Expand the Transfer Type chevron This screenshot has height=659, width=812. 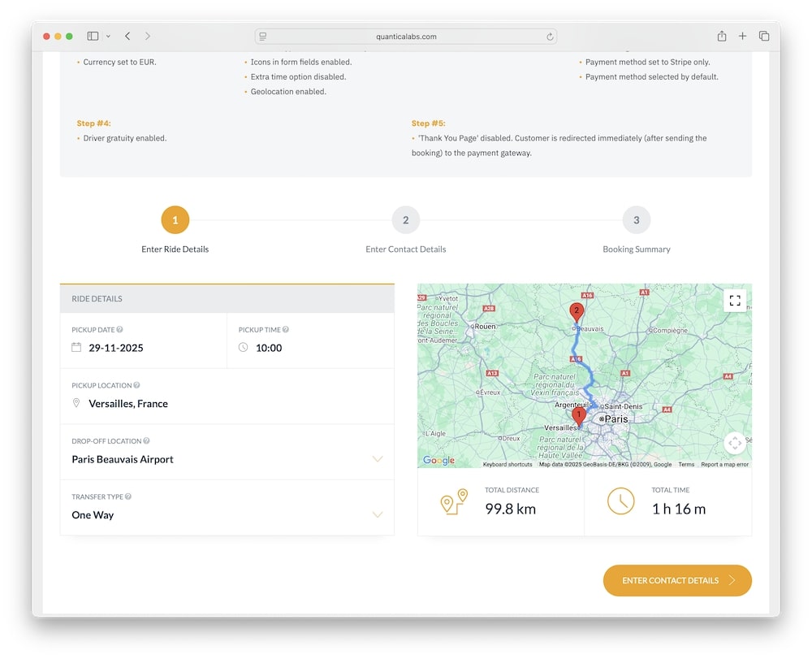tap(378, 514)
